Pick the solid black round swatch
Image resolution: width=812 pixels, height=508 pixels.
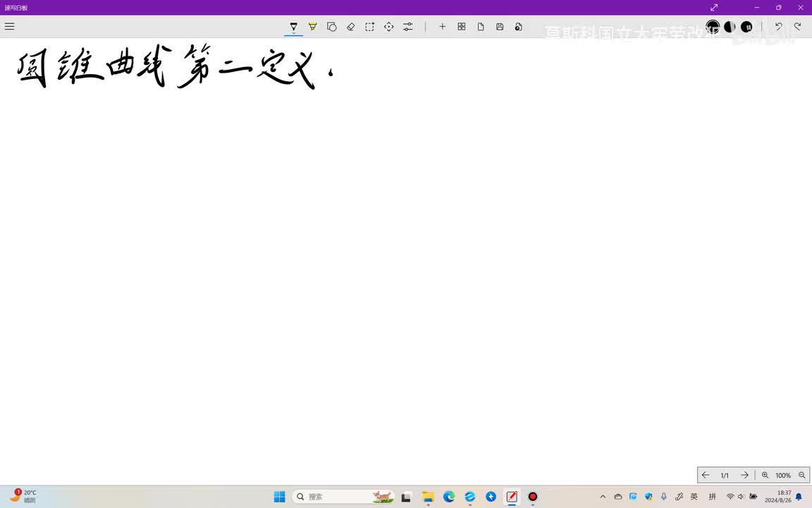746,26
